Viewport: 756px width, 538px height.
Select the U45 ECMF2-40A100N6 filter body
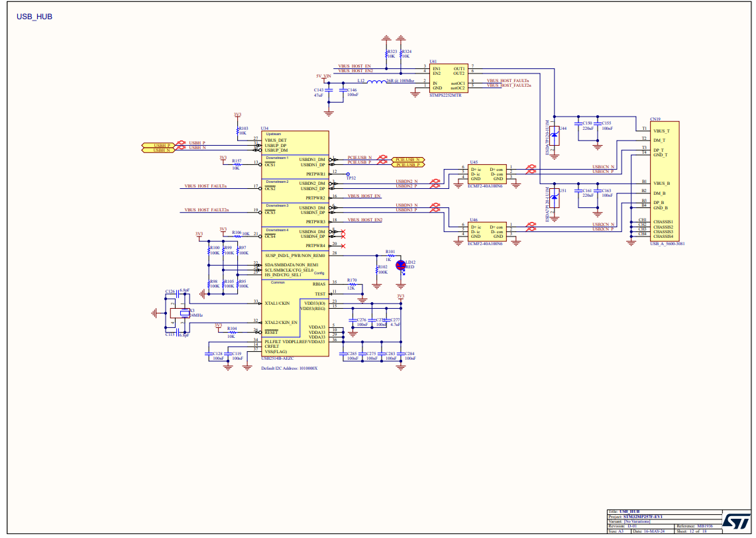pos(487,174)
